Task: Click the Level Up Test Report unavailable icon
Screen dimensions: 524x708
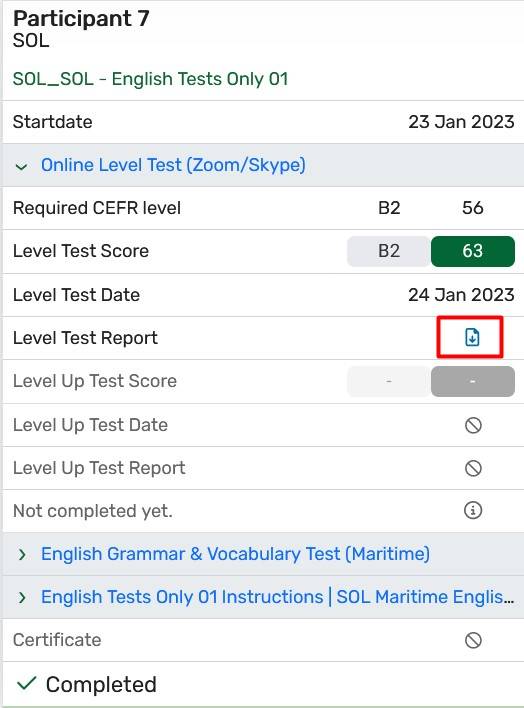Action: 473,468
